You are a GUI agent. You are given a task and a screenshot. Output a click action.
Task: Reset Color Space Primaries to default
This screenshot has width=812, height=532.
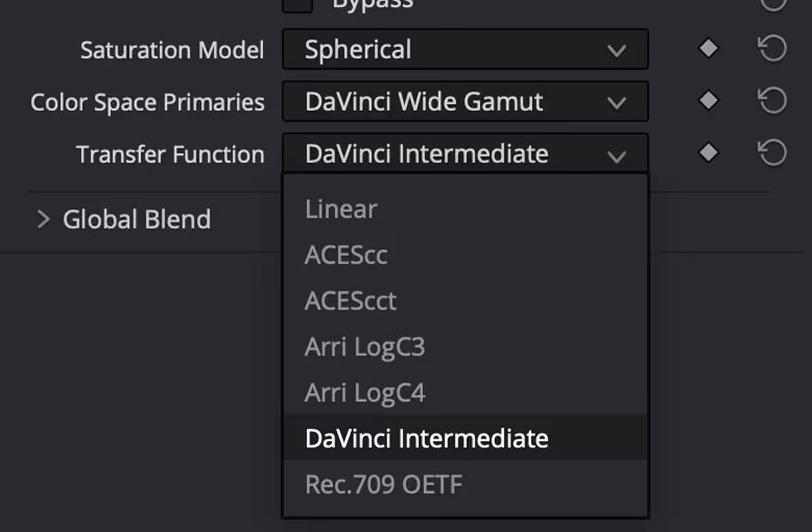pos(772,100)
